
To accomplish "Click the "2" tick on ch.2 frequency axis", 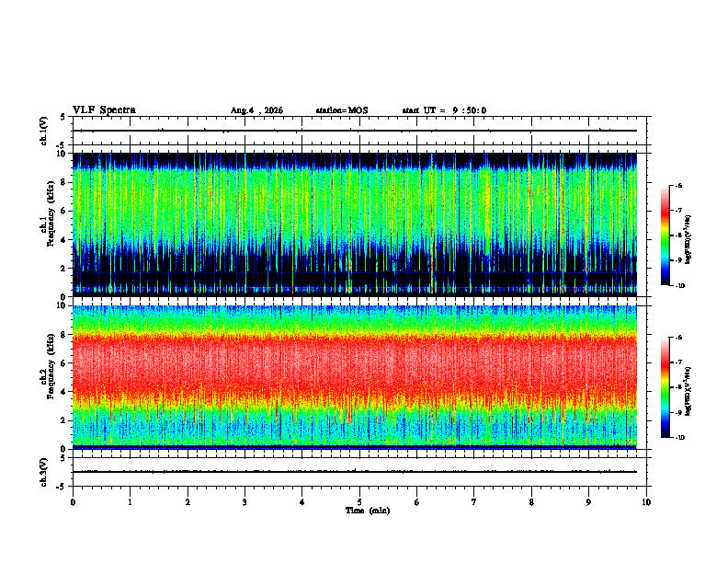I will tap(65, 420).
